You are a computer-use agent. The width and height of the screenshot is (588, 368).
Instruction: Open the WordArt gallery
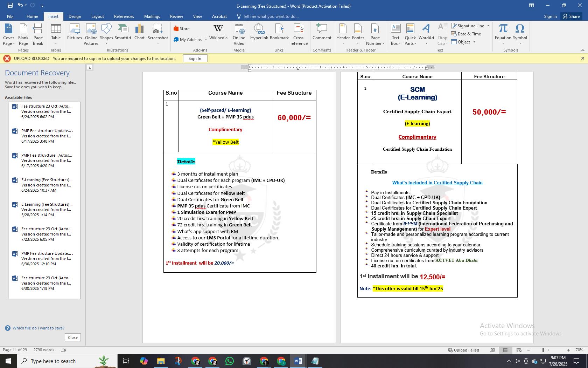(426, 34)
